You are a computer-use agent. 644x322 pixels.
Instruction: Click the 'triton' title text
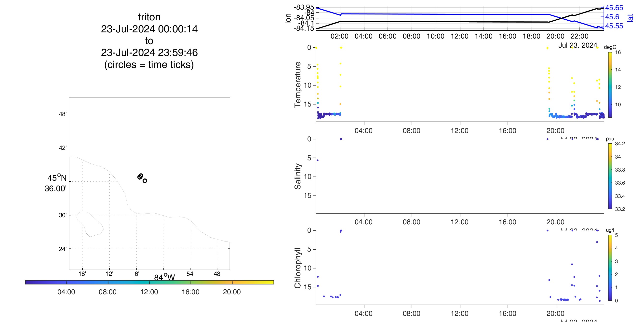[149, 17]
